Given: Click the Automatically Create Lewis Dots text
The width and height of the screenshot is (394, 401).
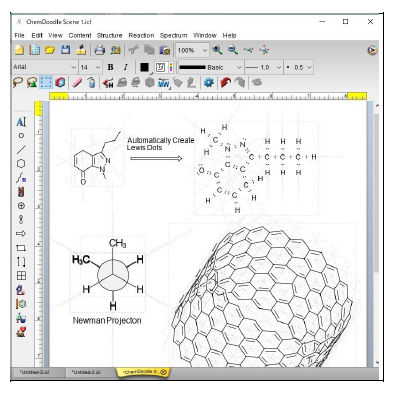Looking at the screenshot, I should 160,144.
